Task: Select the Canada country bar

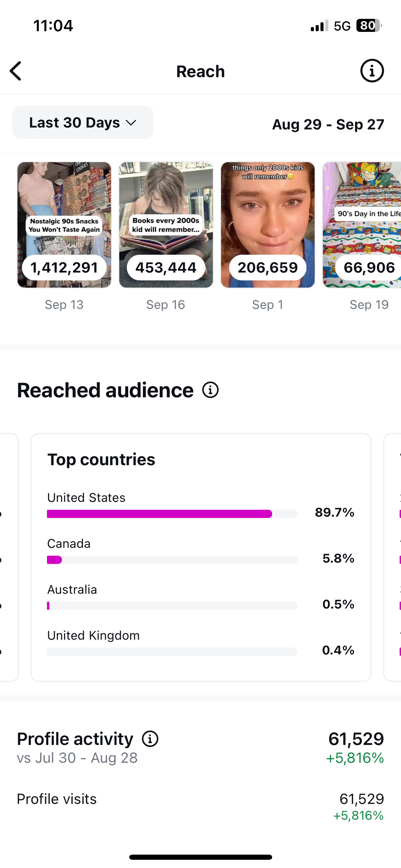Action: pyautogui.click(x=172, y=559)
